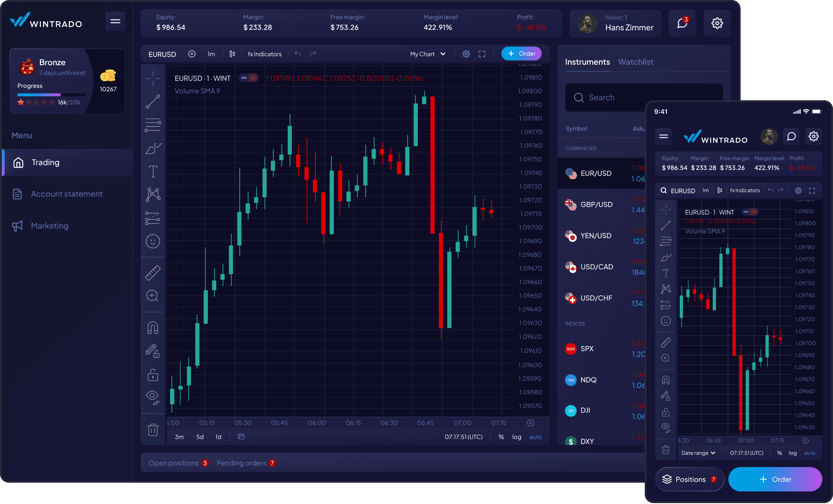Open chart settings gear in desktop chart toolbar
833x504 pixels.
click(x=466, y=54)
